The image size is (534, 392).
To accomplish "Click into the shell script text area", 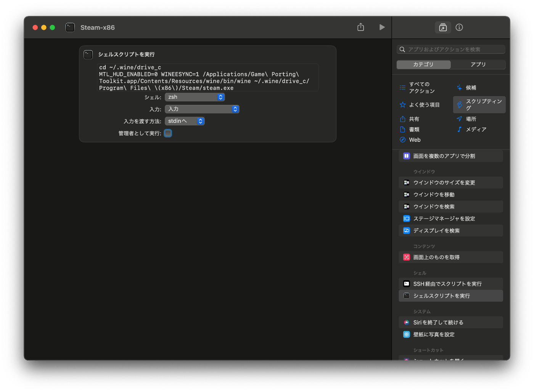I will tap(208, 77).
